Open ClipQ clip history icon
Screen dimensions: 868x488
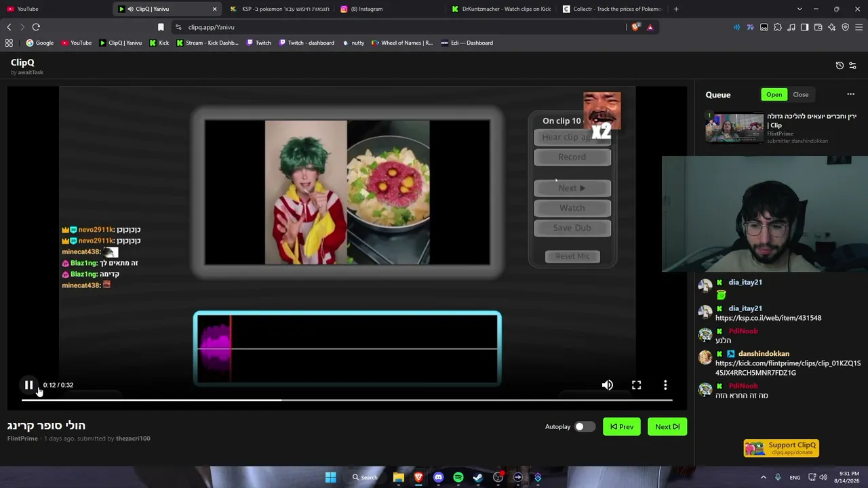click(x=840, y=66)
